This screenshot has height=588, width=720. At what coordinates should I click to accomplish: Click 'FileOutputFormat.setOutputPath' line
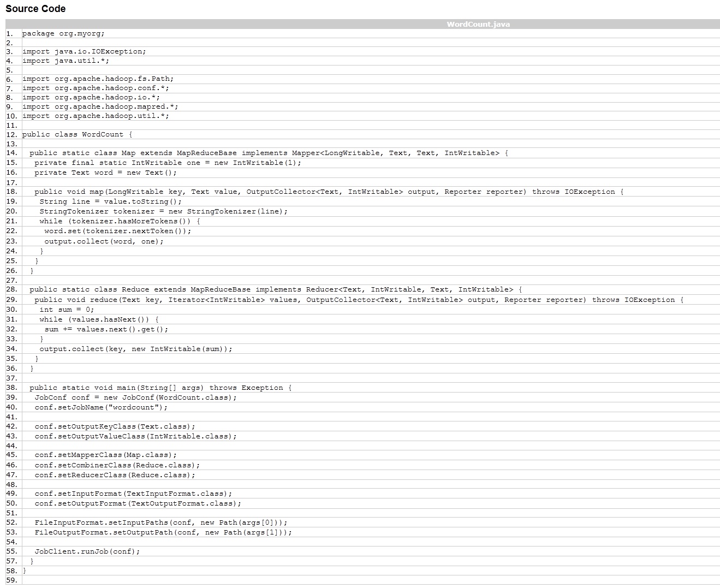click(163, 532)
